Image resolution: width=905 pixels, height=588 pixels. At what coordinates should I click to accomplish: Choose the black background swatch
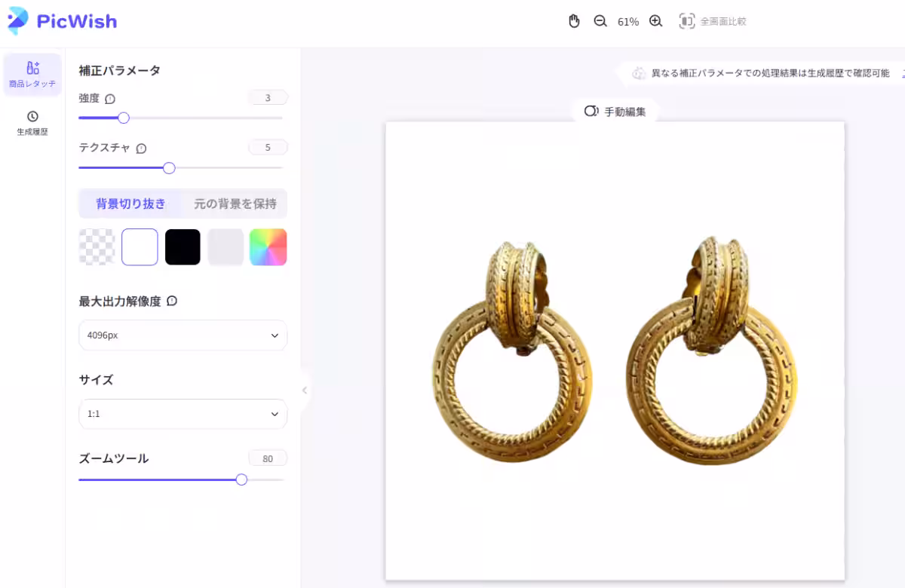coord(183,247)
